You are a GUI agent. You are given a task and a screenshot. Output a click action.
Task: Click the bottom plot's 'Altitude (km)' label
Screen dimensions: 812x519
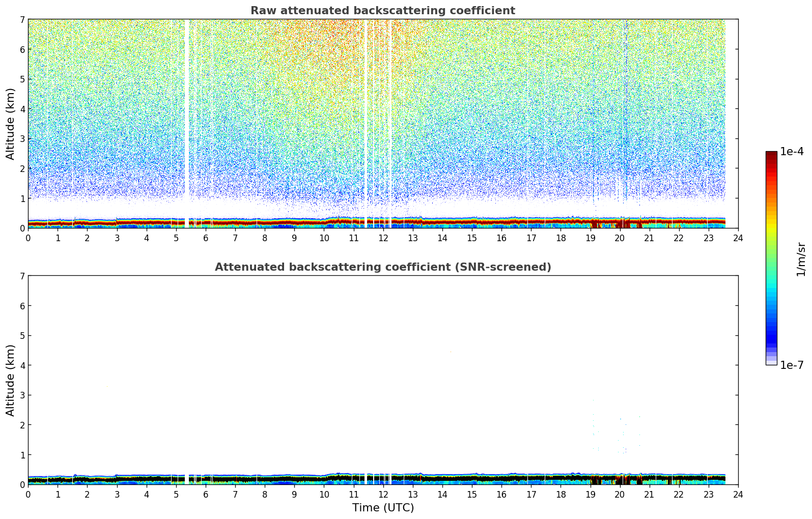[x=11, y=380]
